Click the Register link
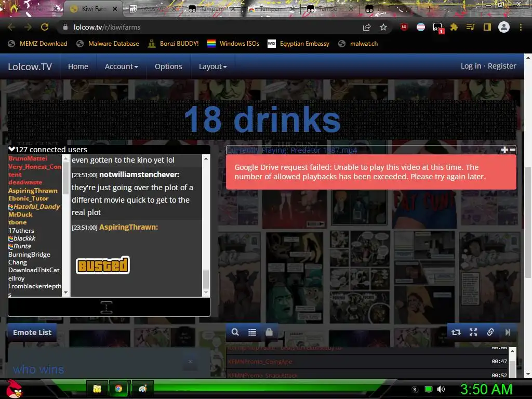The height and width of the screenshot is (399, 532). point(502,66)
